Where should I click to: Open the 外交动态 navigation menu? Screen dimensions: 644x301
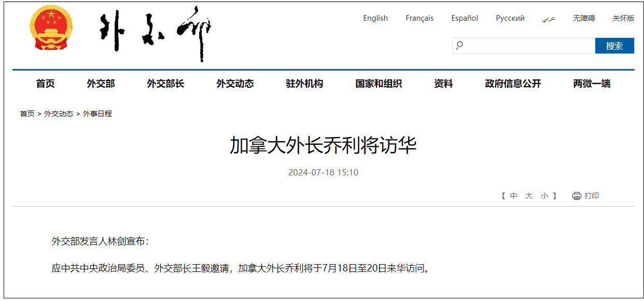coord(235,84)
